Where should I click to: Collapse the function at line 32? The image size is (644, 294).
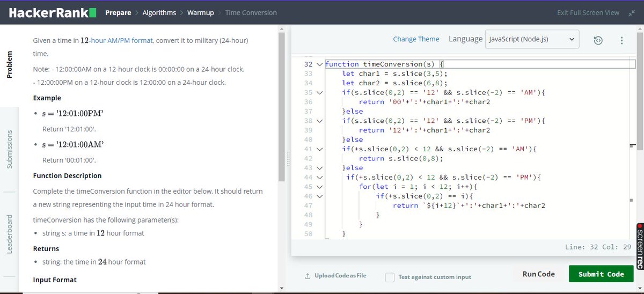point(320,64)
